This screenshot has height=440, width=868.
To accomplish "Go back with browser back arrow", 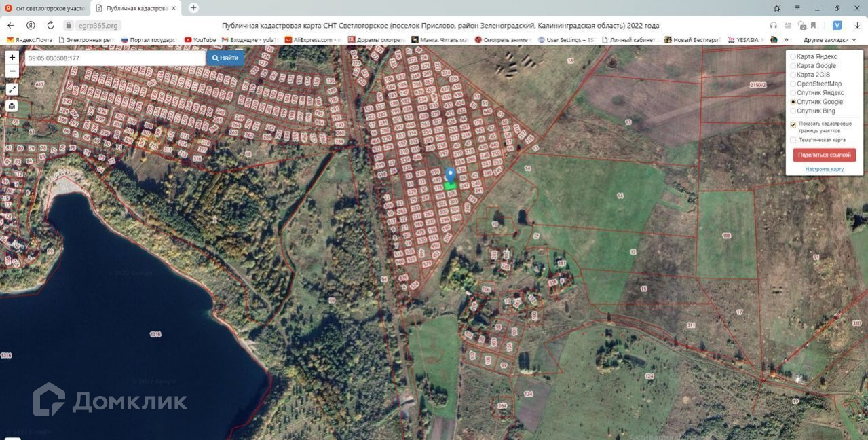I will click(11, 25).
